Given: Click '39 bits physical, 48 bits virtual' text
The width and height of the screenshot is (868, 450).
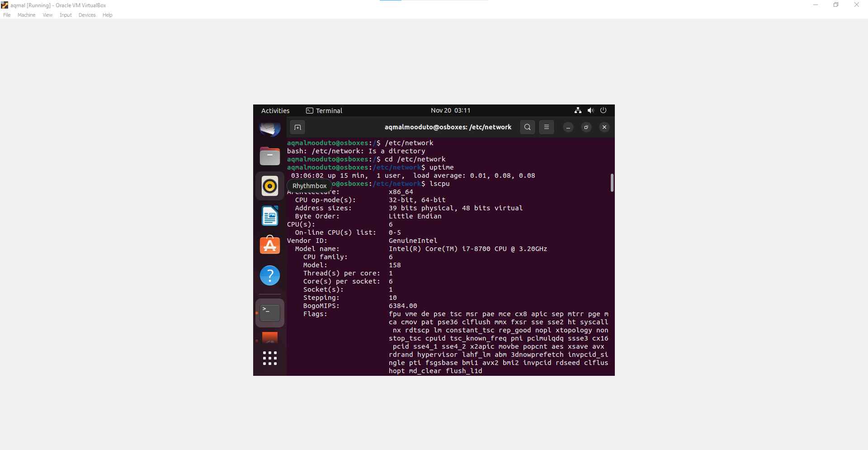Looking at the screenshot, I should pos(456,208).
